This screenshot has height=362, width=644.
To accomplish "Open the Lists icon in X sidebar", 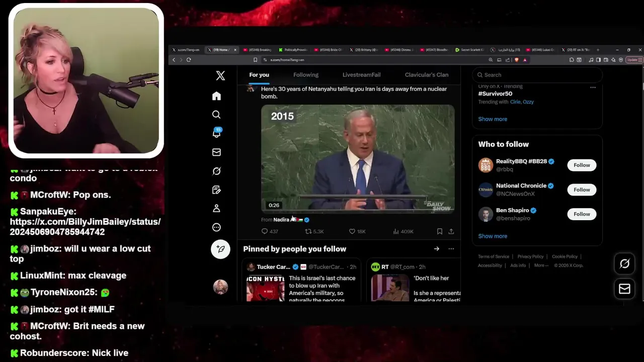I will click(x=216, y=190).
